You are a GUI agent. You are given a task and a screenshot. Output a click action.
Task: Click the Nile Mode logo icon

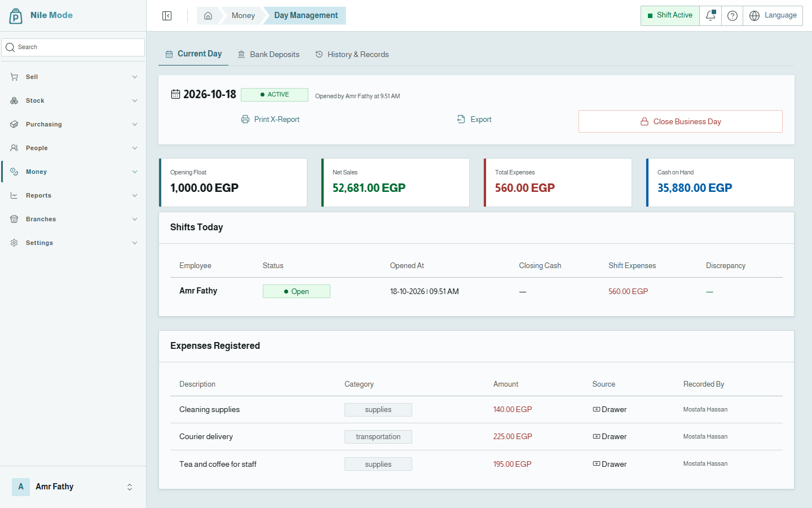(x=16, y=16)
